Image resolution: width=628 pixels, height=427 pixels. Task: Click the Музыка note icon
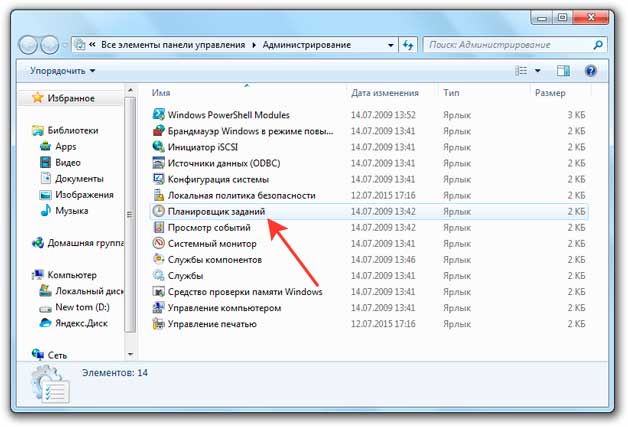(x=46, y=210)
